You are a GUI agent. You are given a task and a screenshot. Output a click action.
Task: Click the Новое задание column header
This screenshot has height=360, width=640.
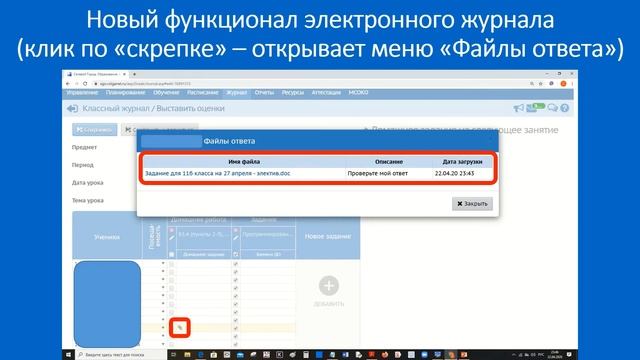(328, 236)
